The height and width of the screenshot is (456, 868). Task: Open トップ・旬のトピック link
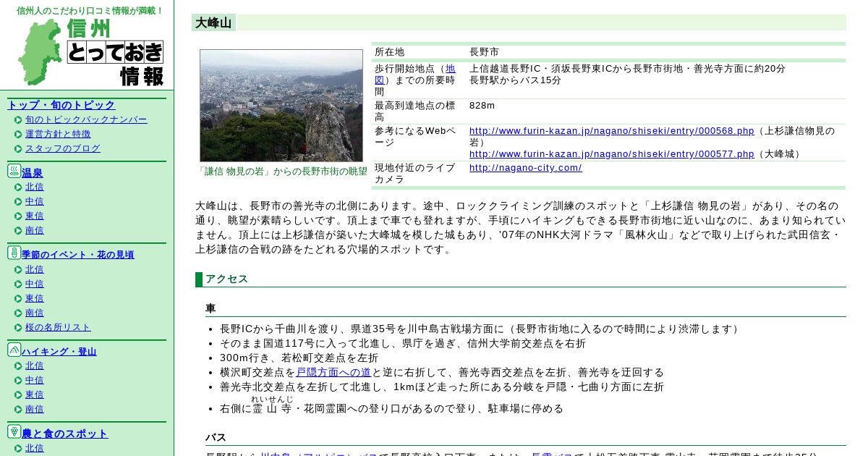(61, 105)
